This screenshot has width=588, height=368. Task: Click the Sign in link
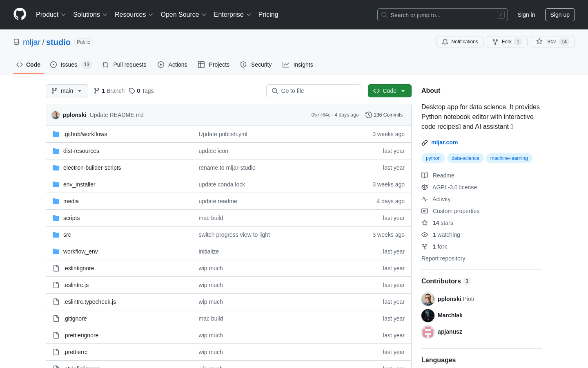click(526, 15)
